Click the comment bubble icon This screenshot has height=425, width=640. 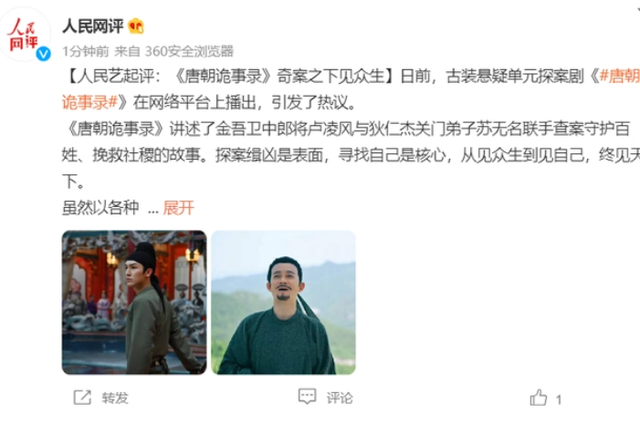pos(307,396)
